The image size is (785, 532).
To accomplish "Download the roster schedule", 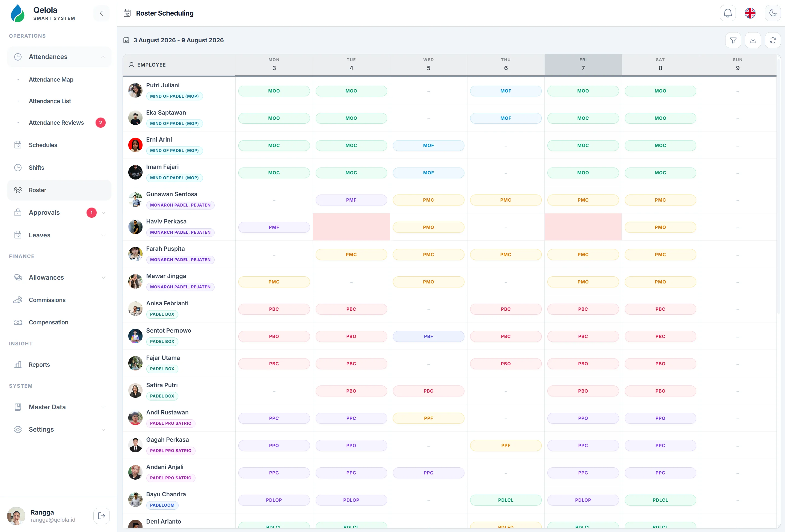I will click(753, 40).
